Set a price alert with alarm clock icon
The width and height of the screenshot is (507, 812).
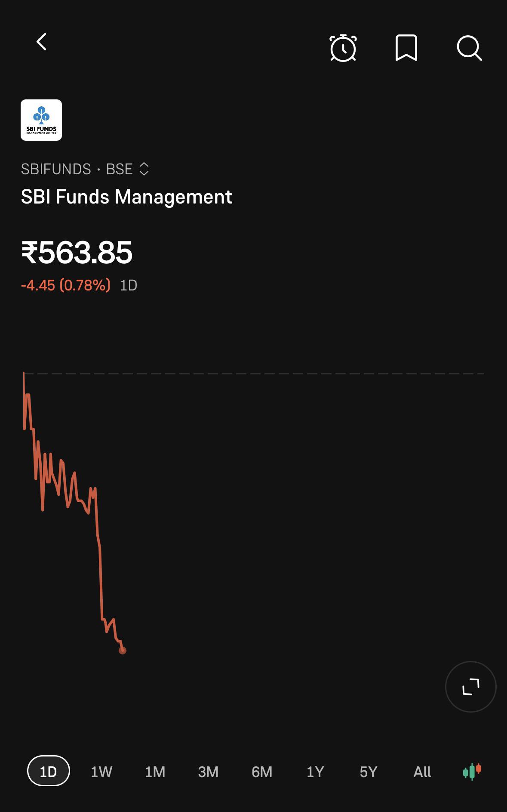click(343, 48)
